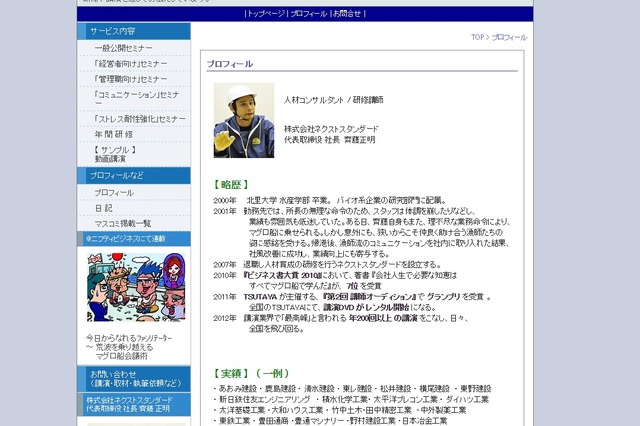The width and height of the screenshot is (640, 426).
Task: Click あおみ建設 in the client list
Action: tap(238, 388)
